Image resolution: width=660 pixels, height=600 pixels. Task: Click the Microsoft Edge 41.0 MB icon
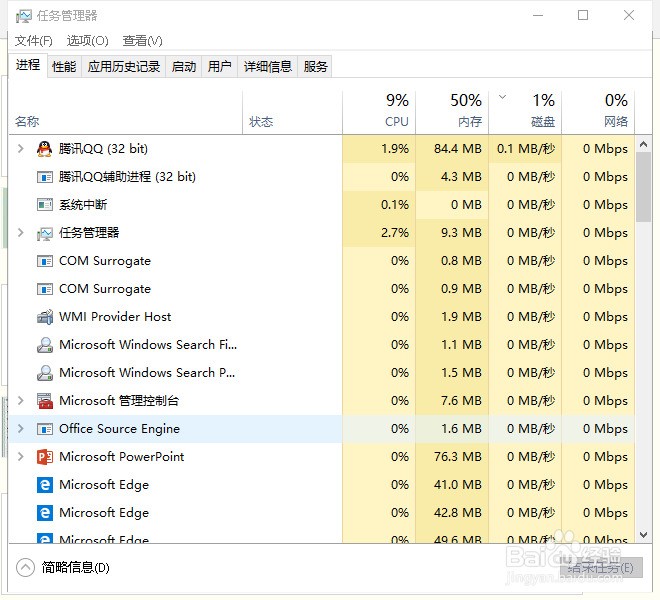click(x=45, y=485)
